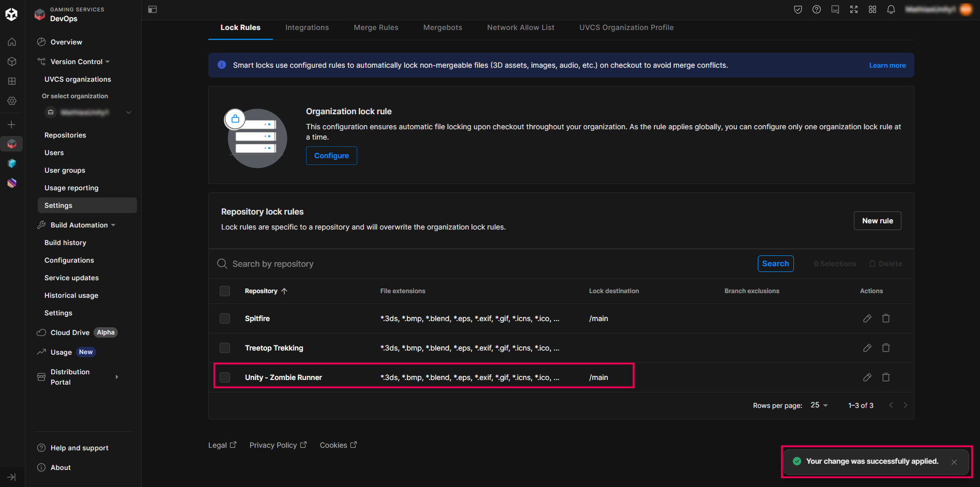This screenshot has width=980, height=487.
Task: Select the Treetop Trekking row checkbox
Action: 225,348
